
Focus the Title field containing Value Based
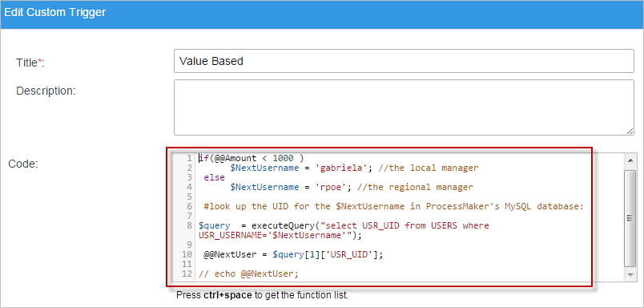pos(404,61)
